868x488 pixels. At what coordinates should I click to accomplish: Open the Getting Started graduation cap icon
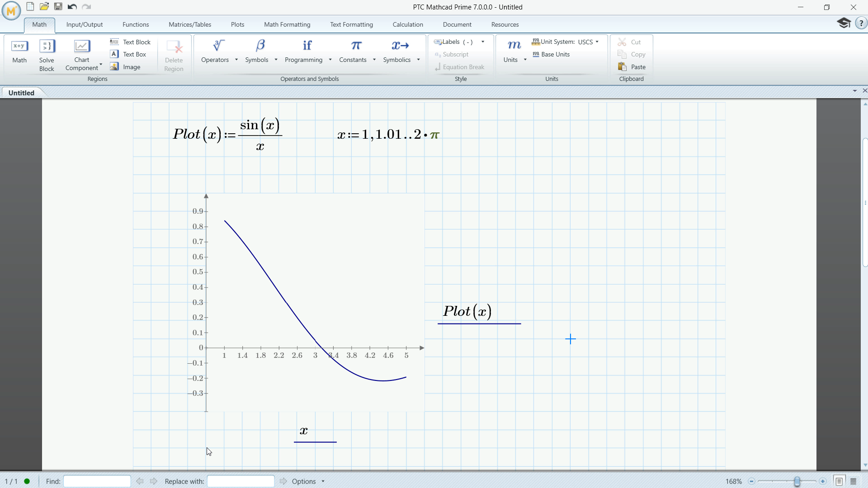[844, 23]
